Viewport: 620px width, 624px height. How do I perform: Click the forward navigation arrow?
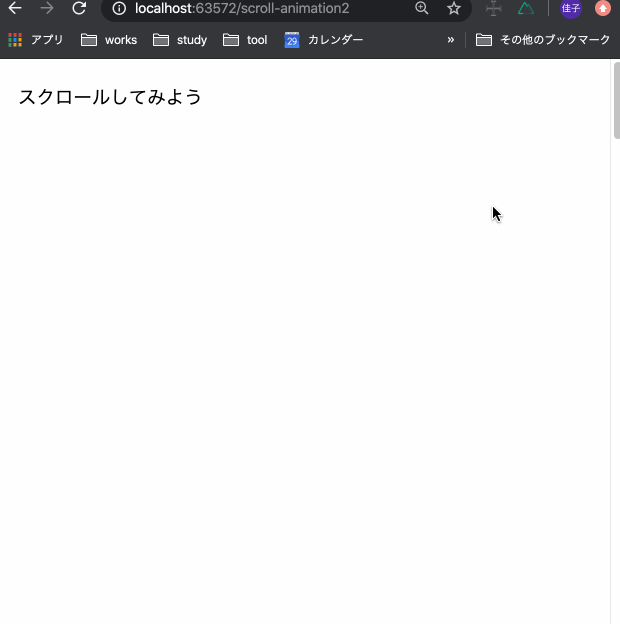47,8
